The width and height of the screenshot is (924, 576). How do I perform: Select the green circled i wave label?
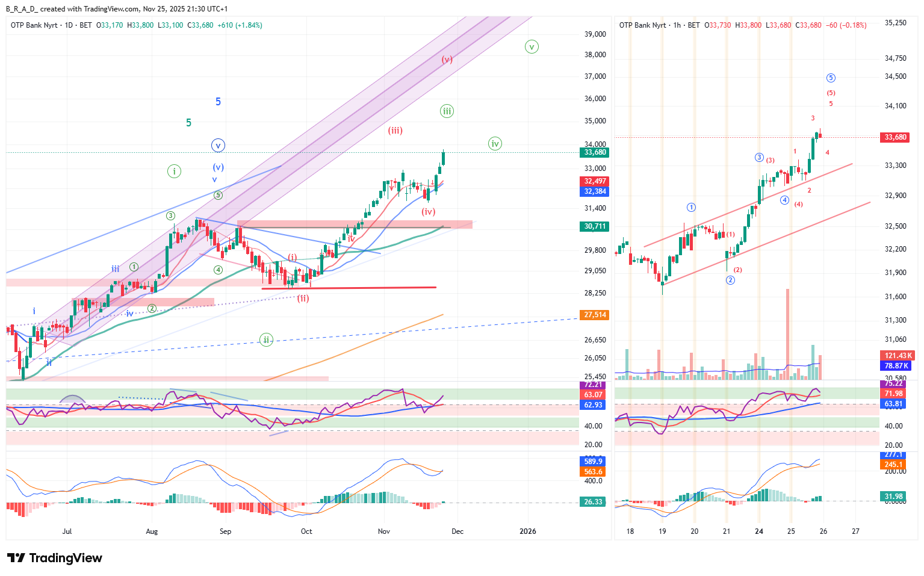click(174, 171)
